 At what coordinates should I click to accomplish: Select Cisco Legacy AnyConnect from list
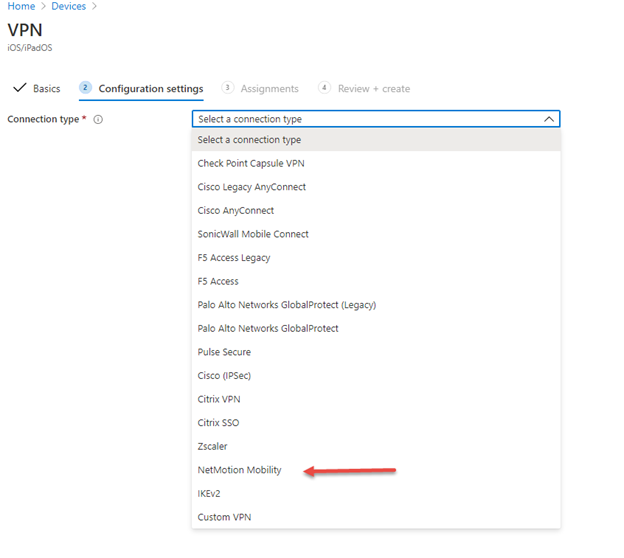(252, 187)
